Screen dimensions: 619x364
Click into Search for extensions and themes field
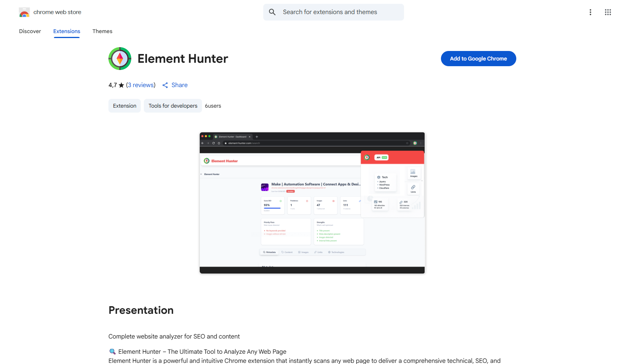[x=334, y=12]
